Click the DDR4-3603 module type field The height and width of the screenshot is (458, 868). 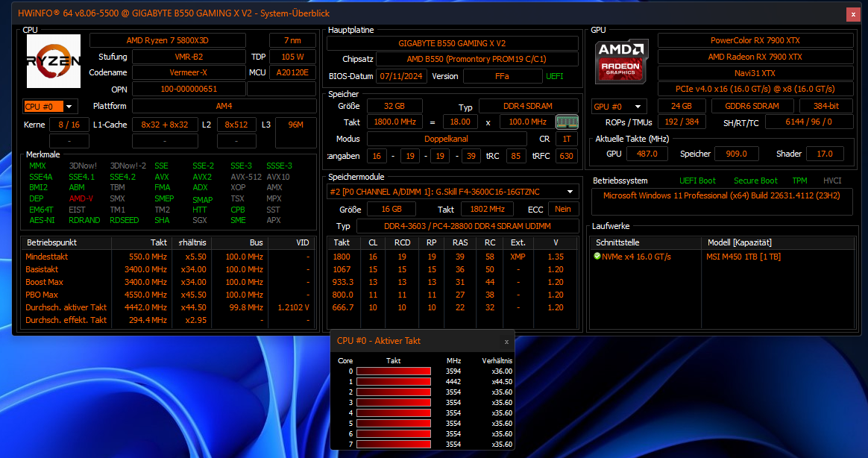pos(468,226)
